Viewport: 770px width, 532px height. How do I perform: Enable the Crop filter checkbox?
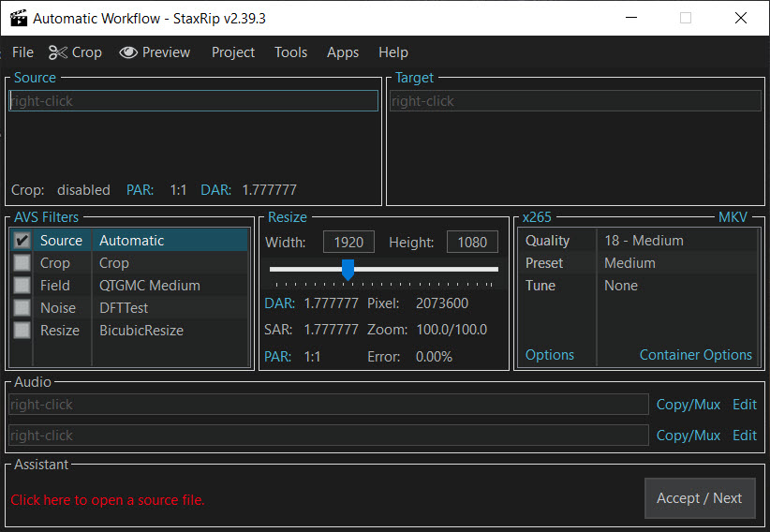(x=22, y=263)
